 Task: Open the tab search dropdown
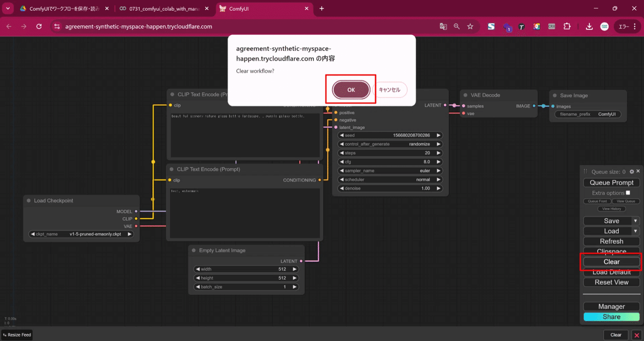tap(7, 9)
